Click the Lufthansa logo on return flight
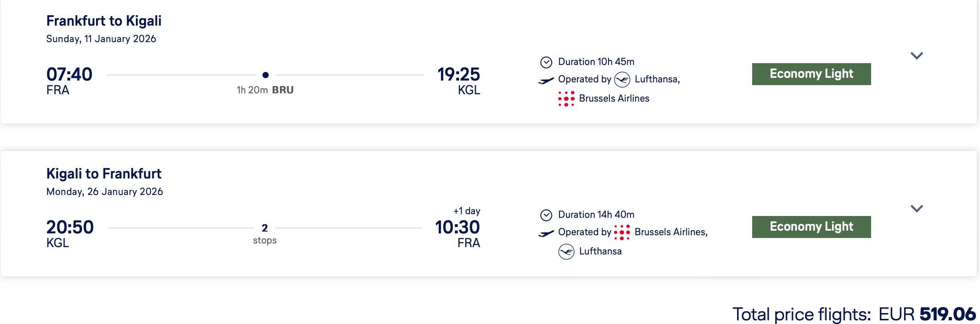The height and width of the screenshot is (324, 980). pos(566,252)
